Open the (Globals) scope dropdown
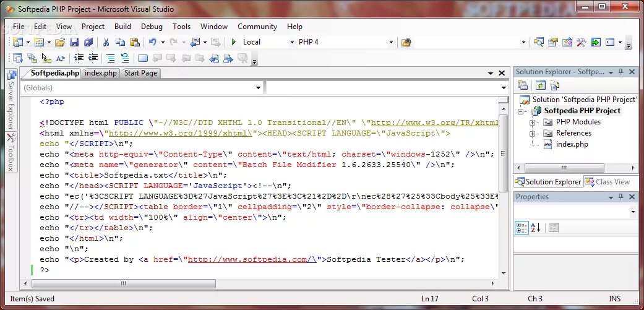This screenshot has height=310, width=644. (259, 88)
